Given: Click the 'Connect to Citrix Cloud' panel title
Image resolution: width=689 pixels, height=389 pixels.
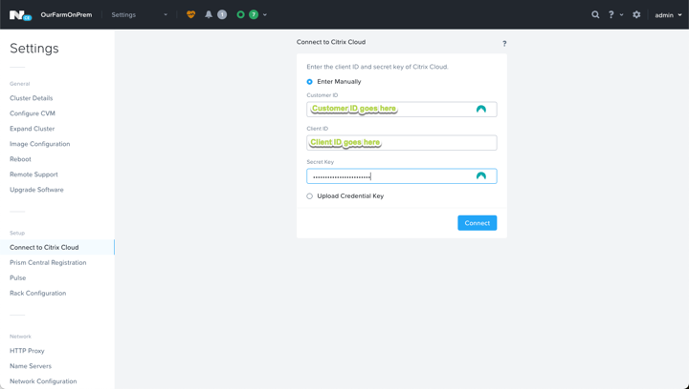Looking at the screenshot, I should pyautogui.click(x=331, y=42).
